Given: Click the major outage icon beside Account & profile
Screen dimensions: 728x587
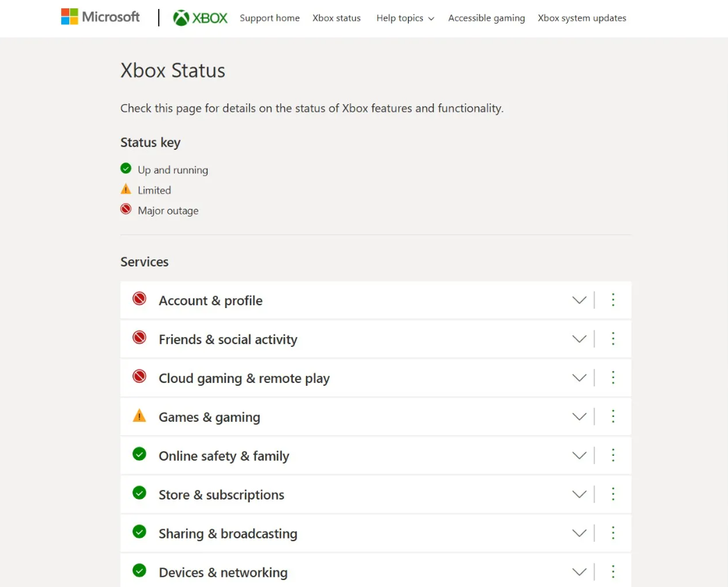Looking at the screenshot, I should coord(139,299).
